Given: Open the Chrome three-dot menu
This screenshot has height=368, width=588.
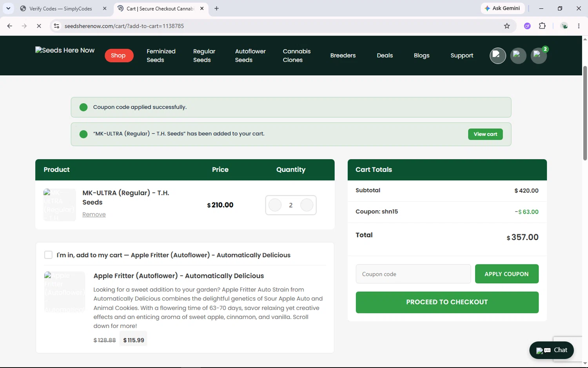Looking at the screenshot, I should [x=579, y=26].
